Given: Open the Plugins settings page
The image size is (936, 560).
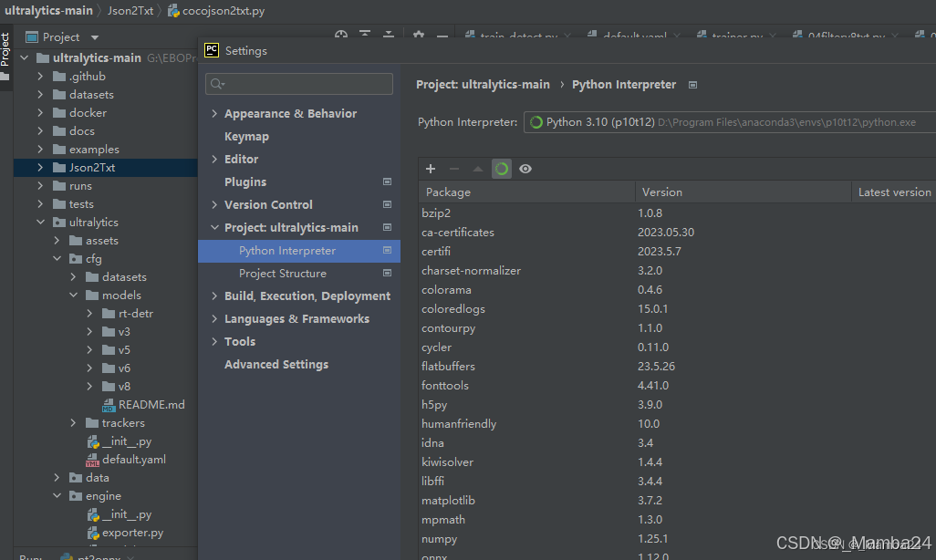Looking at the screenshot, I should pyautogui.click(x=245, y=181).
